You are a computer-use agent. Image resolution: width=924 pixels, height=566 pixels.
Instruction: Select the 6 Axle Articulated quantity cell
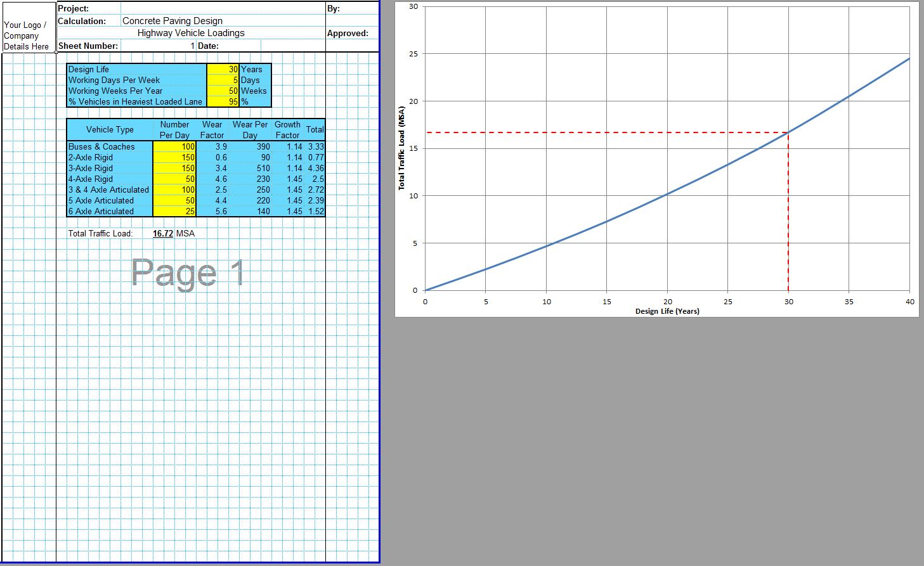(x=174, y=211)
